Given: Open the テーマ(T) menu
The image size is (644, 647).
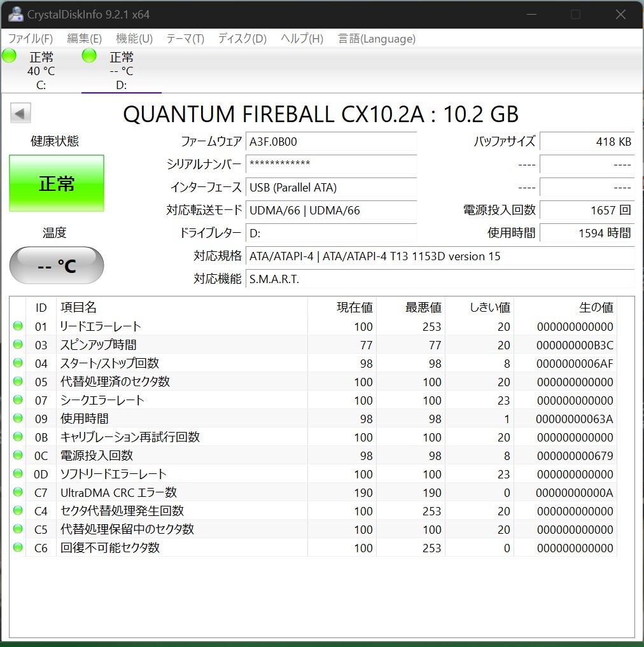Looking at the screenshot, I should coord(185,39).
